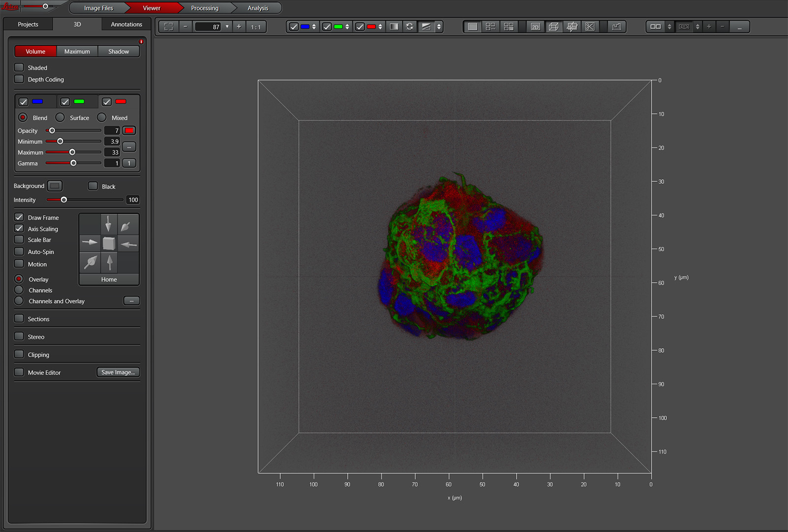Click the Intensity value field
Viewport: 788px width, 532px height.
(132, 200)
